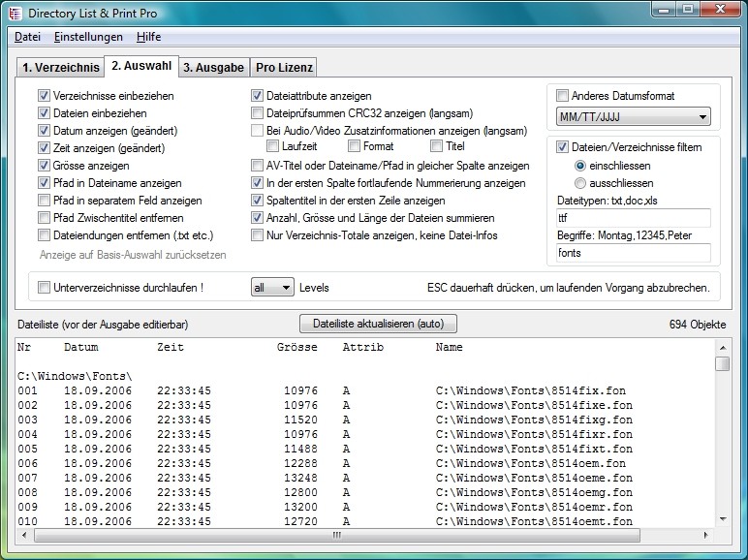Tick the Titel checkbox

click(436, 146)
